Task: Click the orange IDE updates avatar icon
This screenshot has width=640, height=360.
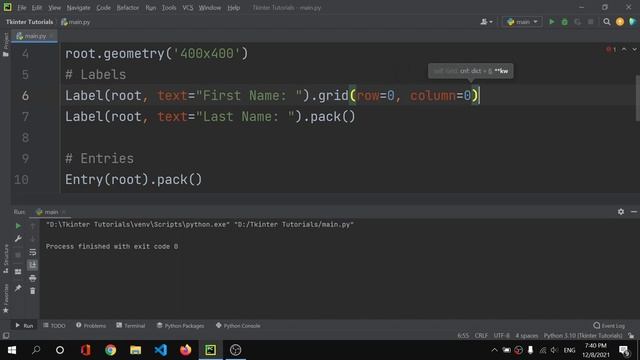Action: pos(620,22)
